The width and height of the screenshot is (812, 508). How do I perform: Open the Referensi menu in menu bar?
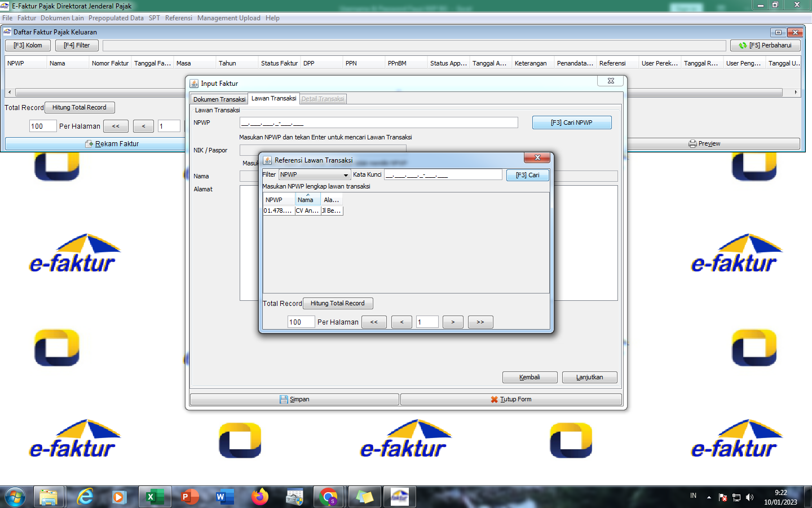pos(179,18)
